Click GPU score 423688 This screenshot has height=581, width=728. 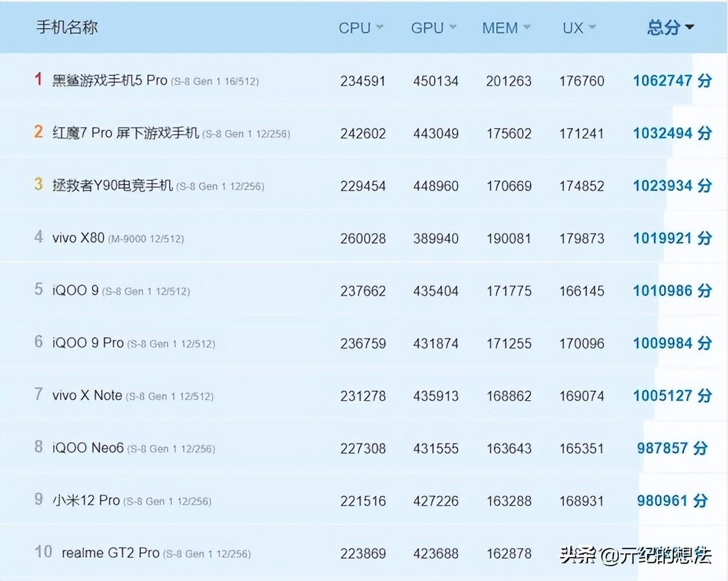point(436,553)
